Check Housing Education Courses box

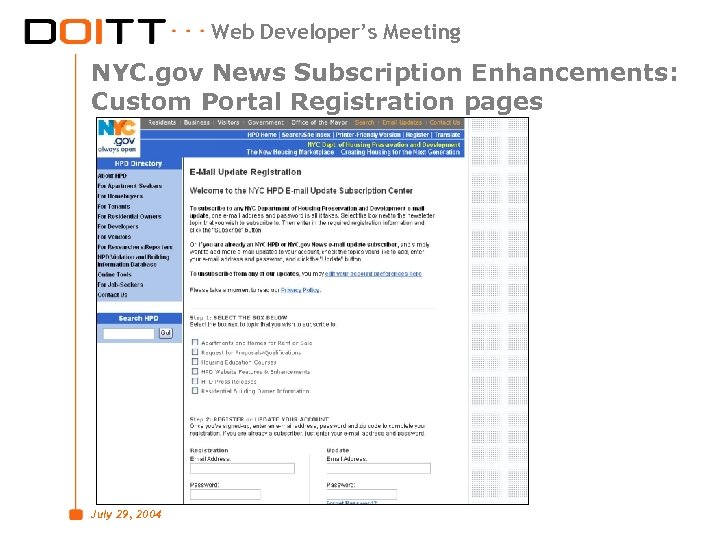pyautogui.click(x=195, y=362)
